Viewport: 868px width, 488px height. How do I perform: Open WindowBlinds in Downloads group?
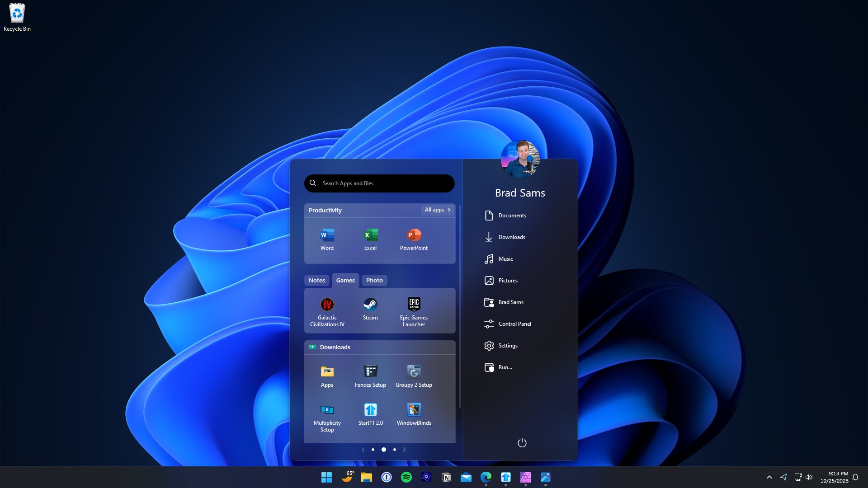[x=414, y=414]
